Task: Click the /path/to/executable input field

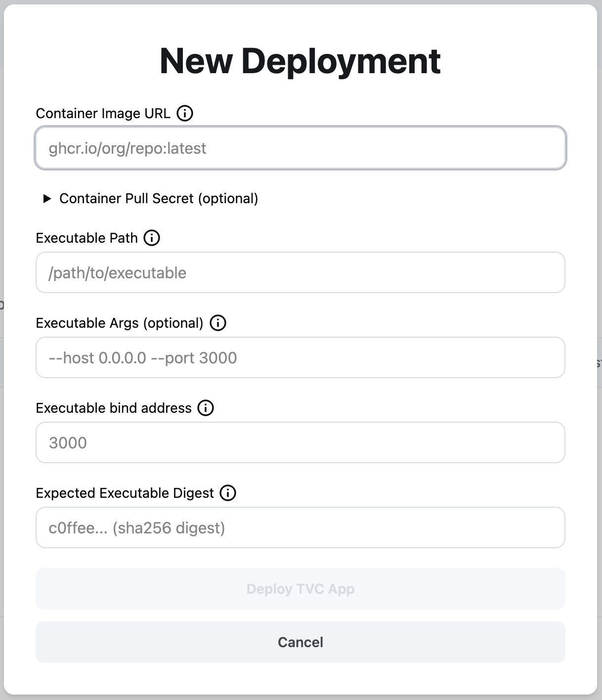Action: coord(300,272)
